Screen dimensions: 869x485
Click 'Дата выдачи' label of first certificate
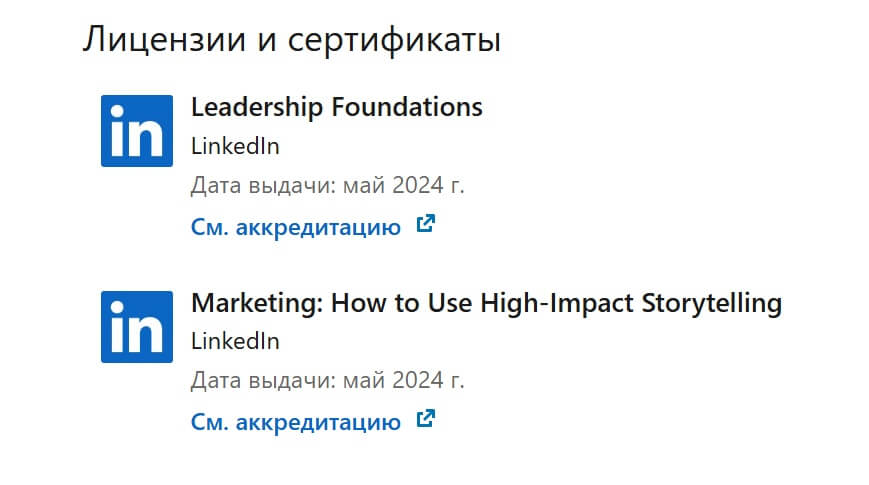click(263, 186)
